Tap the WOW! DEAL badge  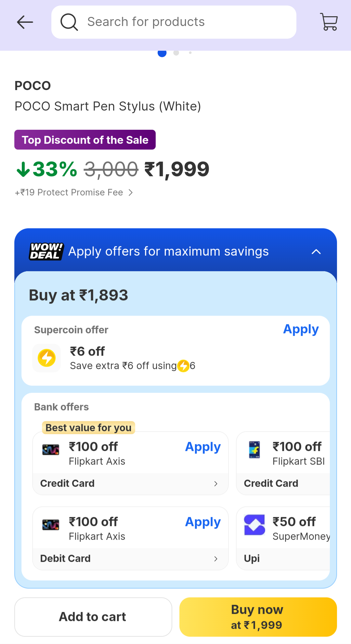click(x=46, y=251)
